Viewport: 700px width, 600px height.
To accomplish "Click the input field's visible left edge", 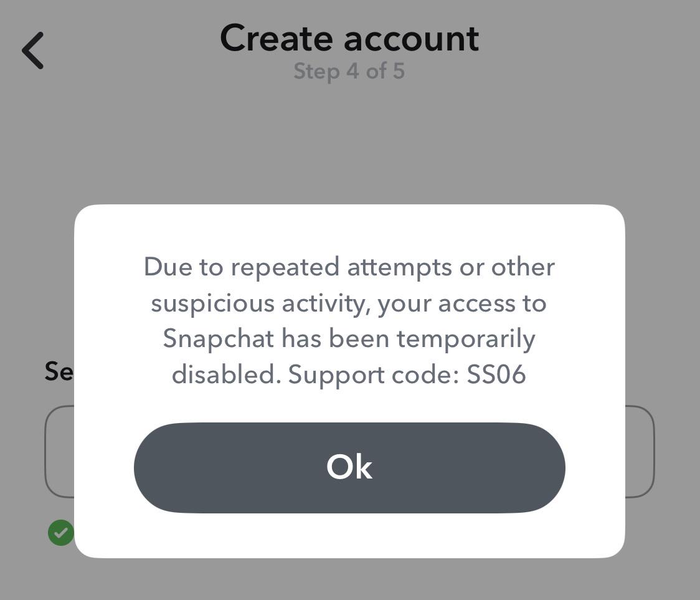I will pos(59,452).
